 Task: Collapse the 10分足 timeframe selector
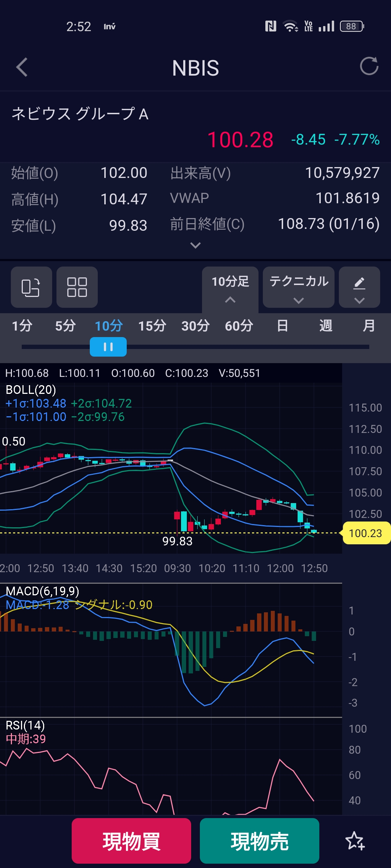click(230, 288)
